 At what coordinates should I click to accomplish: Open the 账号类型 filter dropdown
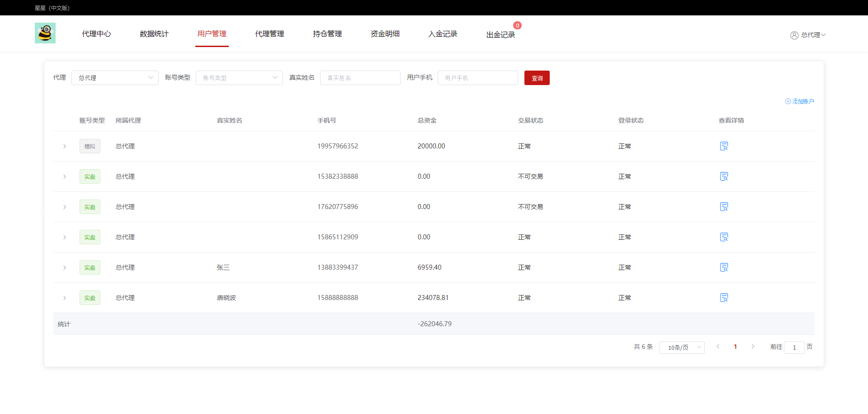239,78
